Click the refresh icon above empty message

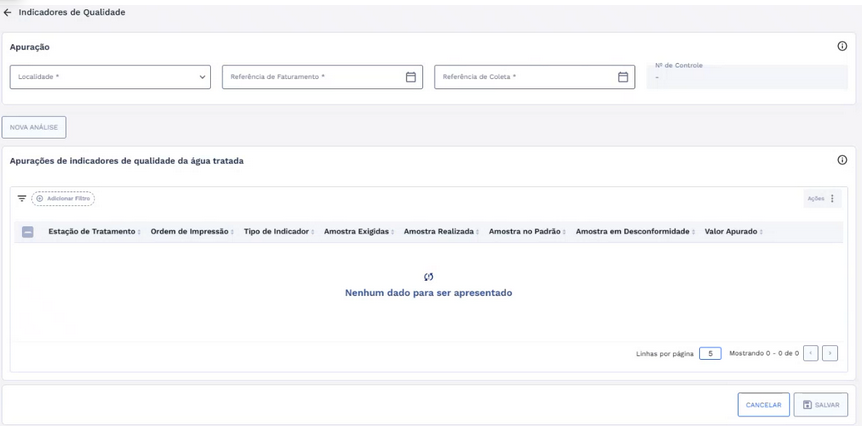[x=428, y=277]
